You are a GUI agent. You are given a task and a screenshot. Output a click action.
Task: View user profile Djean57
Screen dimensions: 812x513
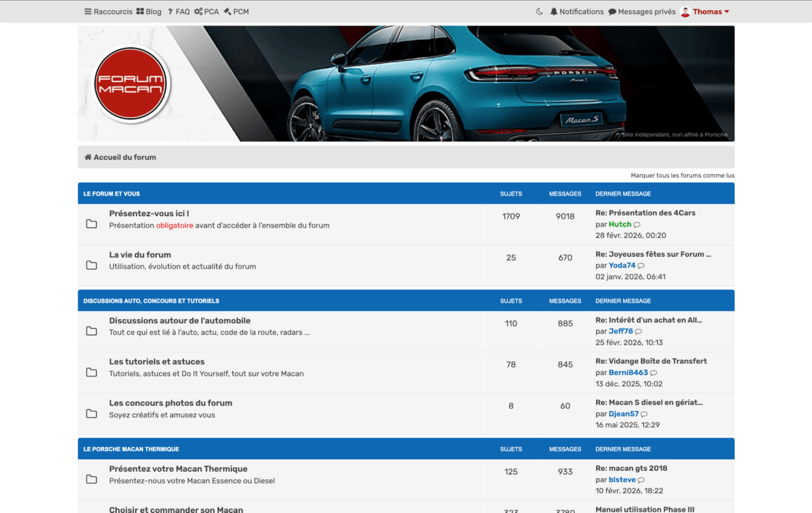click(623, 414)
